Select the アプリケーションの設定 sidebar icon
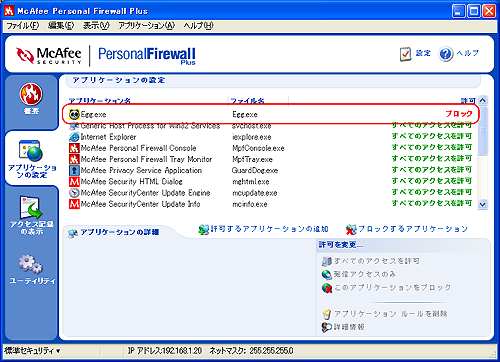Image resolution: width=500 pixels, height=362 pixels. [31, 151]
